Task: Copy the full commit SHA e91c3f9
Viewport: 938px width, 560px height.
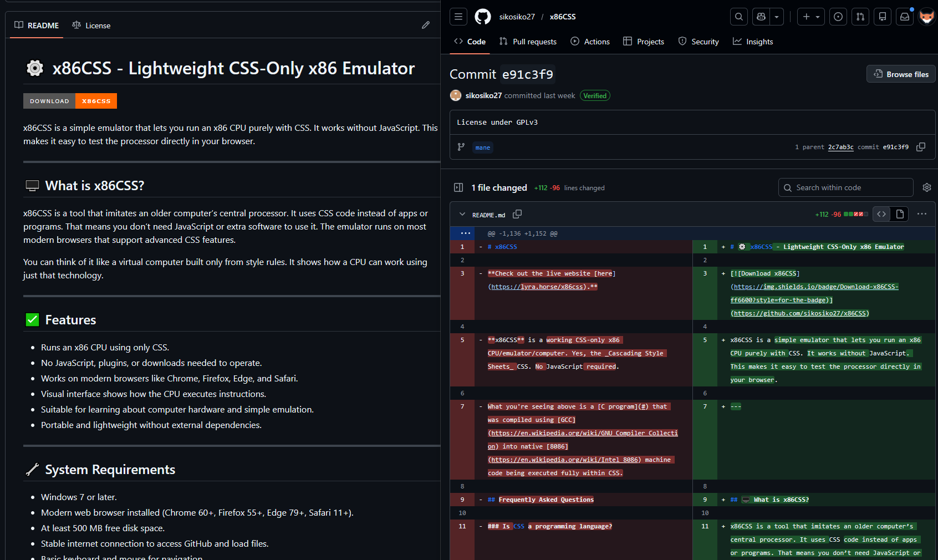Action: pos(921,147)
